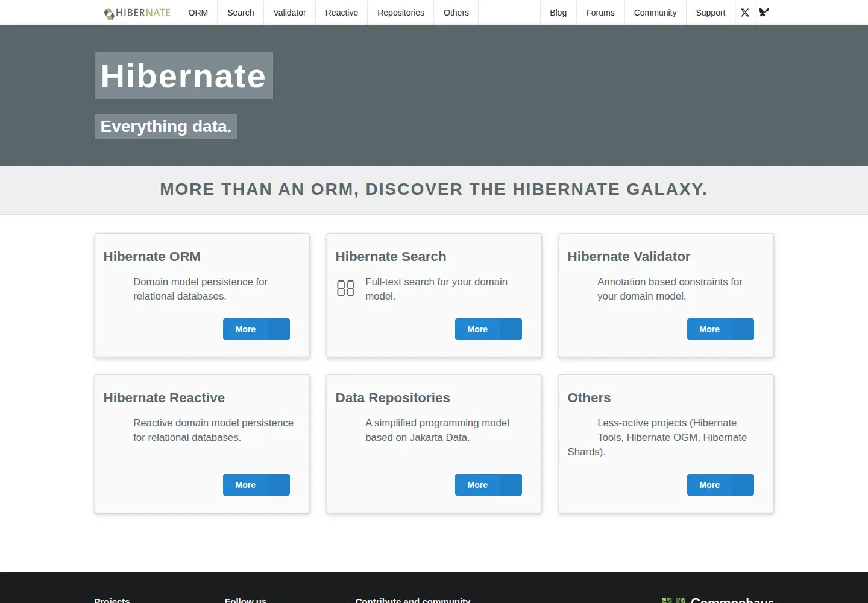Click the "Hibernate Reactive" card title

click(164, 398)
